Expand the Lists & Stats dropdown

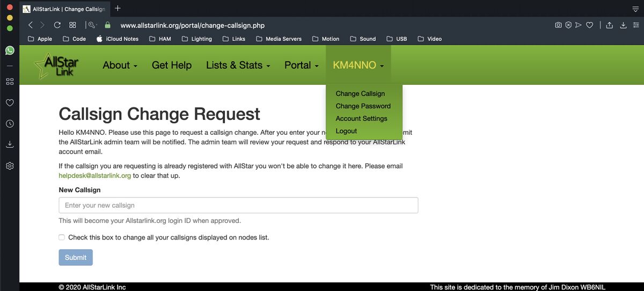click(238, 65)
